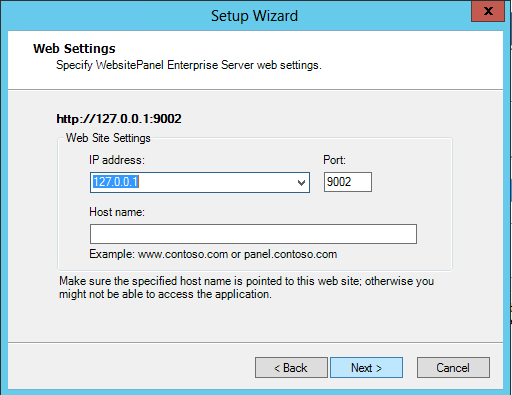Open the IP address dropdown arrow

[x=301, y=183]
